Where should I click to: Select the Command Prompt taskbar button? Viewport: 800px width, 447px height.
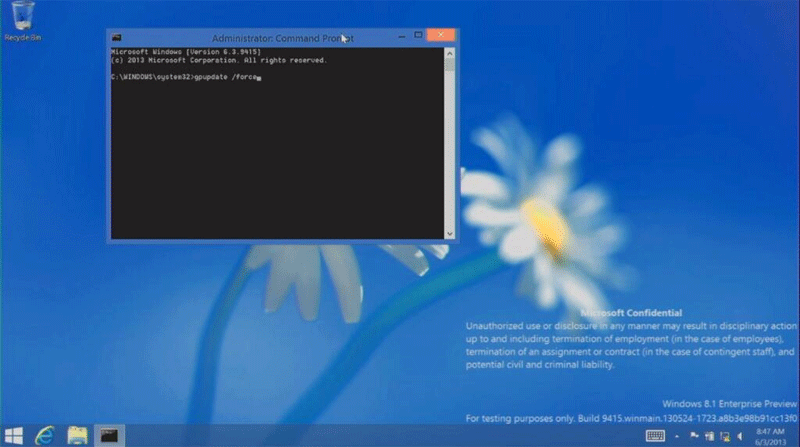pos(108,435)
